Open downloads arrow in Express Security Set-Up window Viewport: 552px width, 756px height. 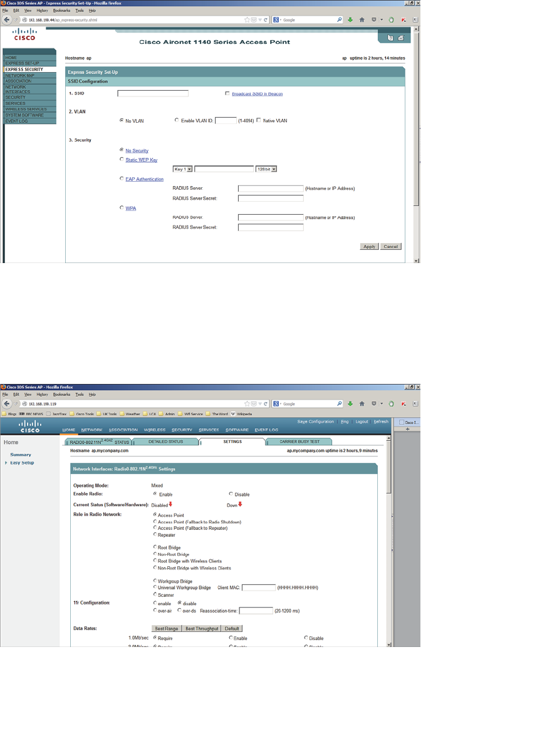point(350,20)
